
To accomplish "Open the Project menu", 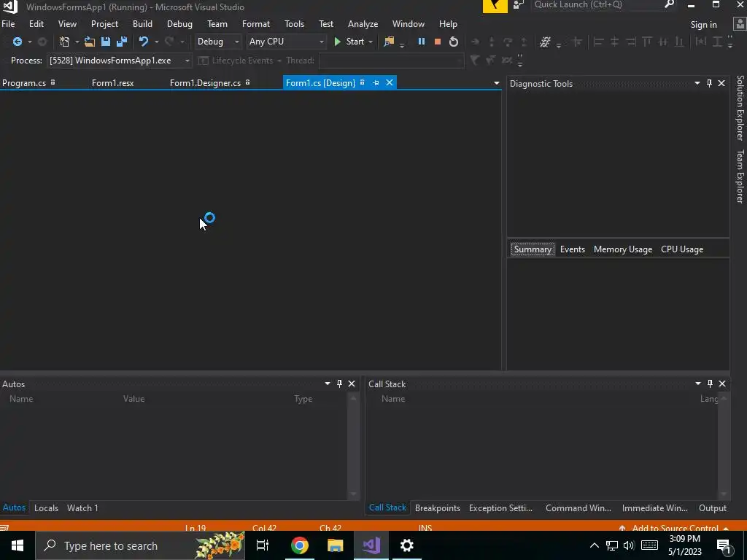I will point(104,24).
